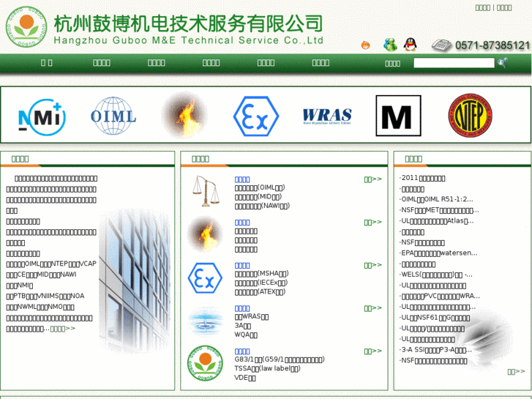Open the TSSA (law label) link
The height and width of the screenshot is (399, 532).
click(x=267, y=368)
